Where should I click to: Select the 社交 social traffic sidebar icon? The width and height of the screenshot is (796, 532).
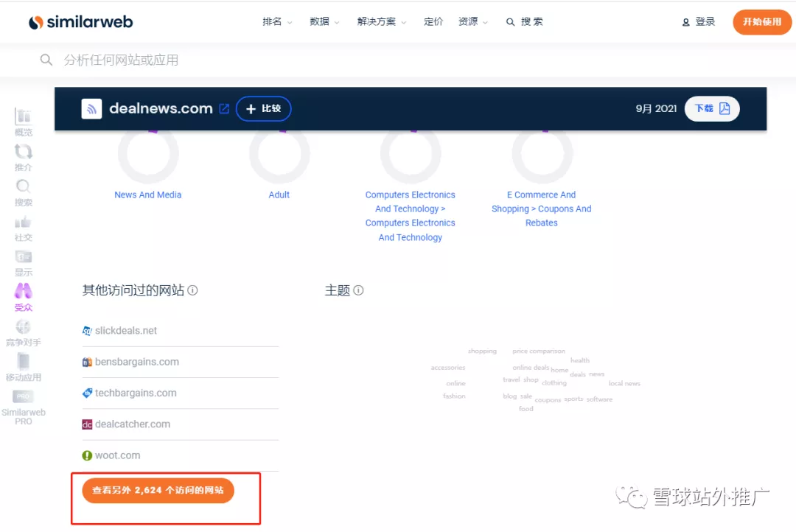click(x=23, y=227)
